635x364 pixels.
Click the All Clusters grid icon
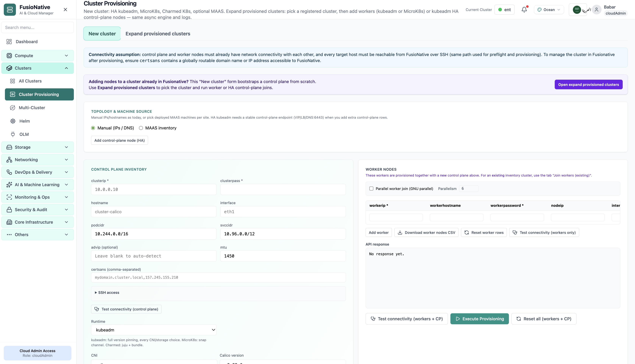click(x=12, y=81)
